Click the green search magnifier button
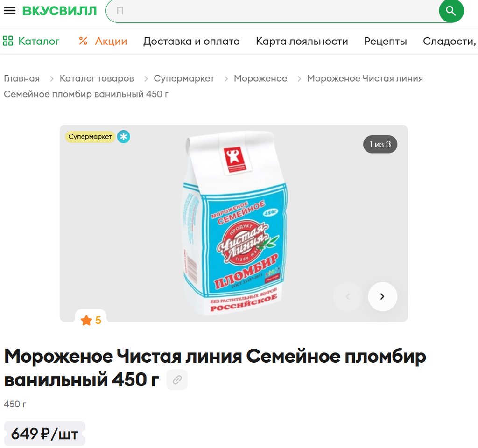478x448 pixels. point(451,11)
